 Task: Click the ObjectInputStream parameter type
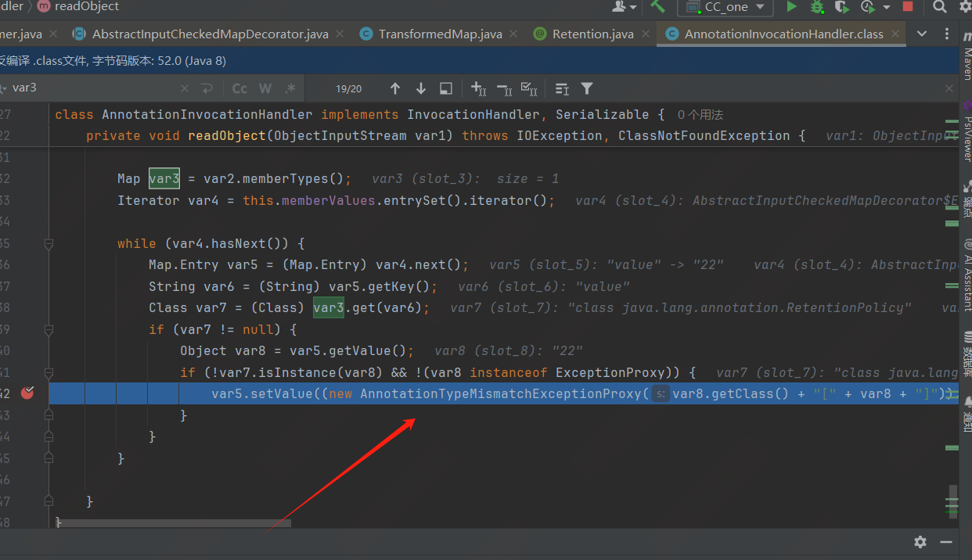click(x=340, y=136)
